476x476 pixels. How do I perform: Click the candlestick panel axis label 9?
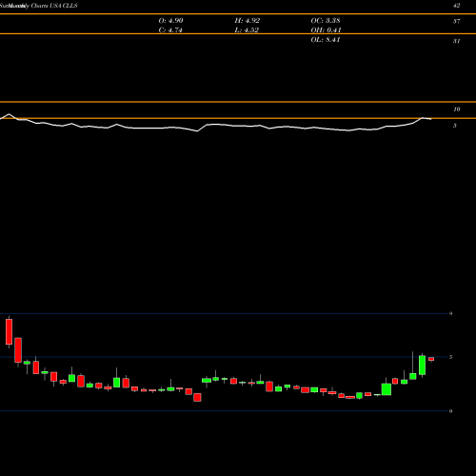pyautogui.click(x=450, y=313)
